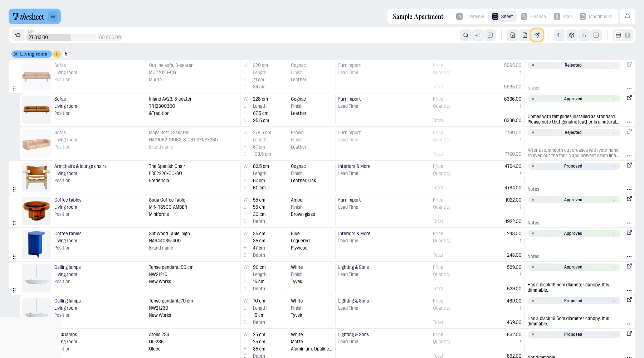Open external link for Soda Coffee Table
Viewport: 644px width, 358px height.
(629, 199)
